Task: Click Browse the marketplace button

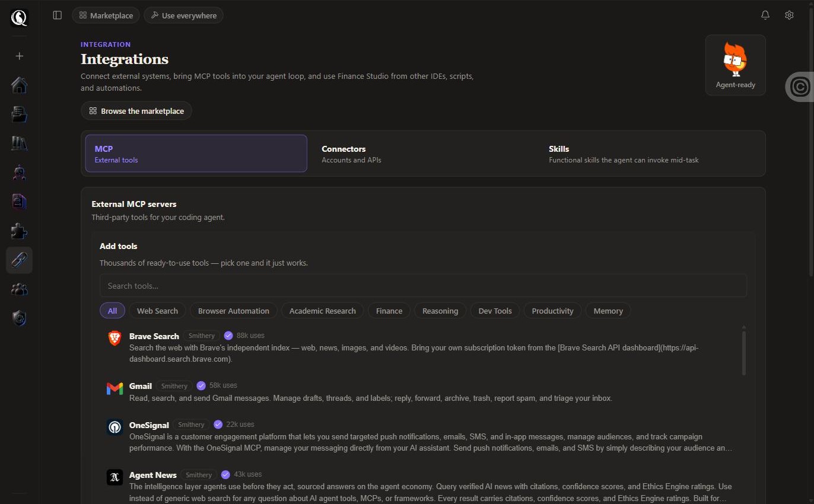Action: coord(136,111)
